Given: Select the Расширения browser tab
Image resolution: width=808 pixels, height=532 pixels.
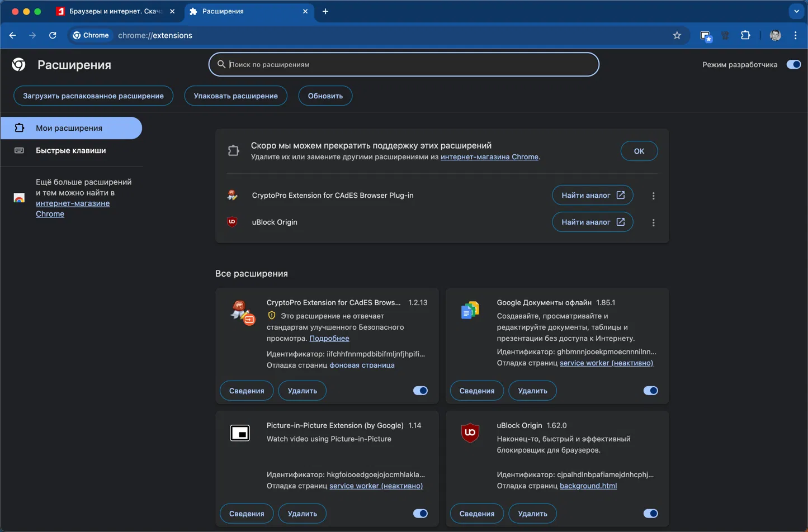Looking at the screenshot, I should 249,11.
